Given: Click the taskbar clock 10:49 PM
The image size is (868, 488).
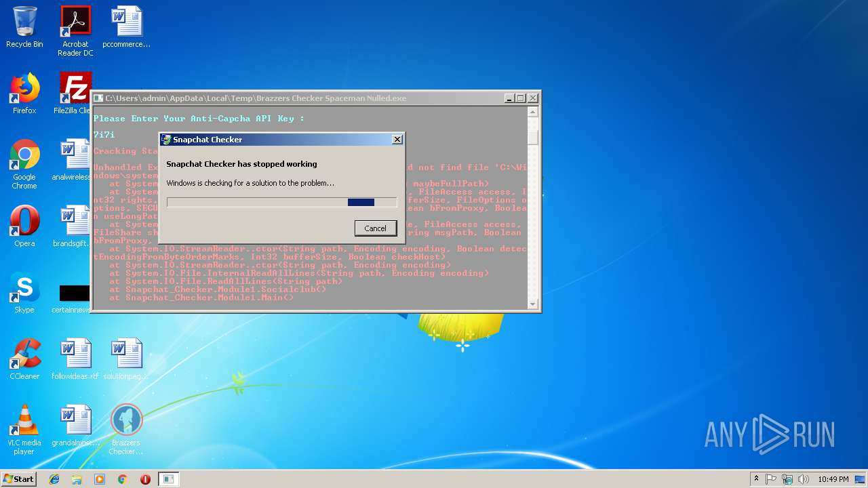Looking at the screenshot, I should (x=833, y=479).
